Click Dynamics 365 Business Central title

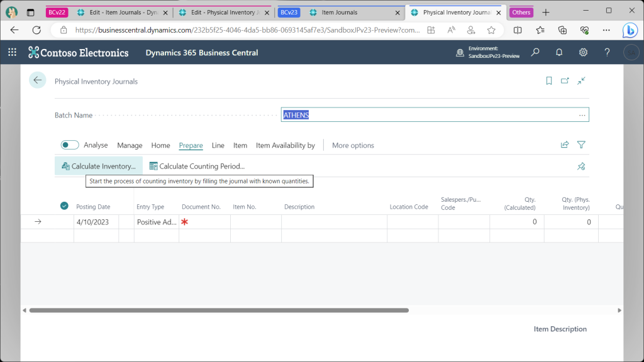pos(202,53)
